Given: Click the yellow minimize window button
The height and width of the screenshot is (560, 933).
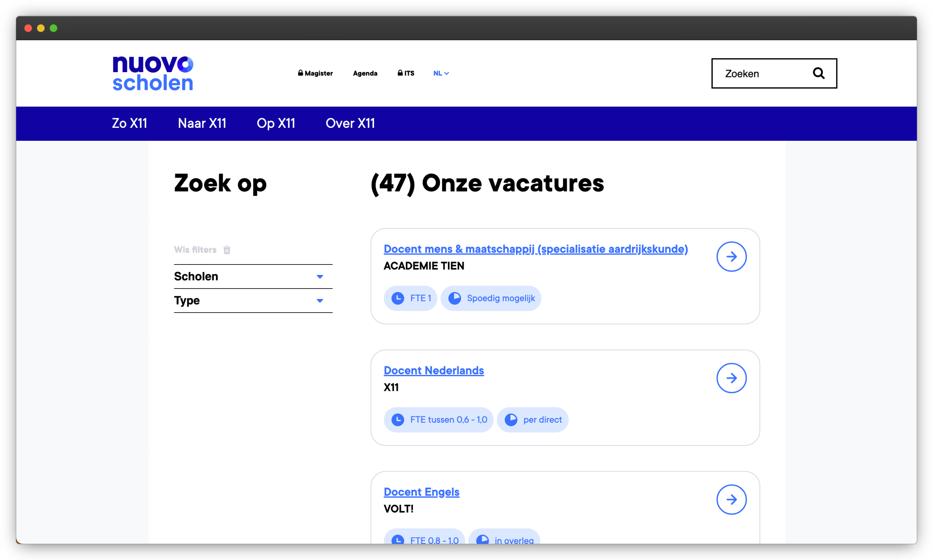Looking at the screenshot, I should (41, 28).
